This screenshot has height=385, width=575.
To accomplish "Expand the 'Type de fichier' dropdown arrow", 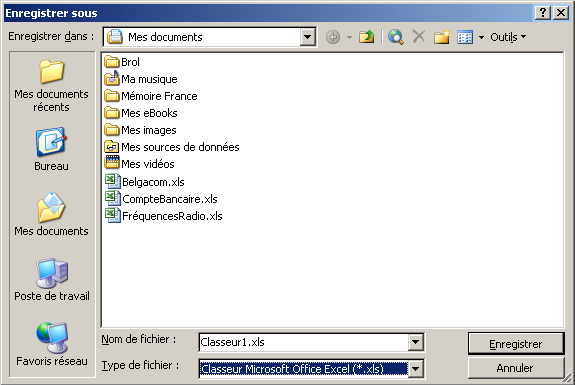I will tap(415, 368).
